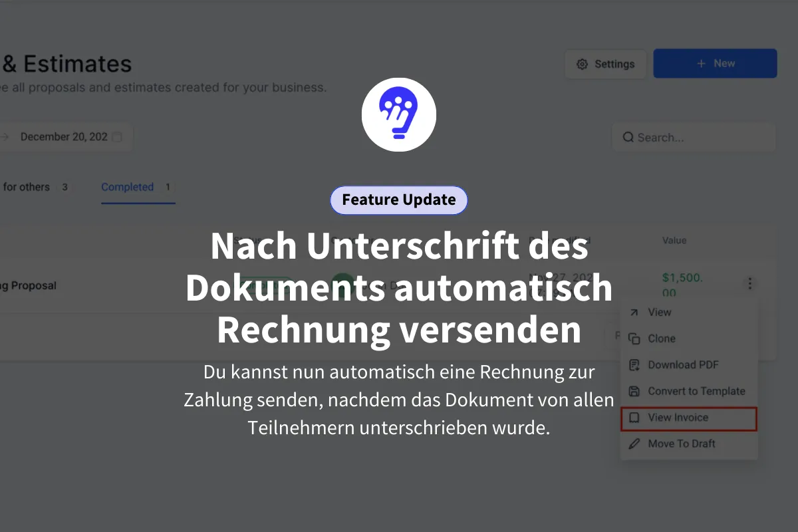
Task: Choose Clone in the context menu
Action: (x=689, y=338)
